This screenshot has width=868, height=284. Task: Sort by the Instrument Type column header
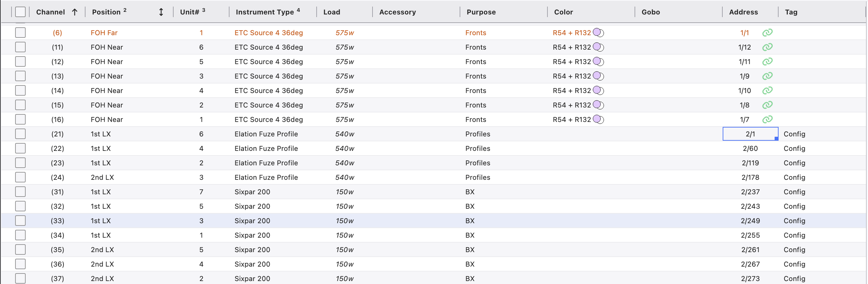[x=265, y=12]
